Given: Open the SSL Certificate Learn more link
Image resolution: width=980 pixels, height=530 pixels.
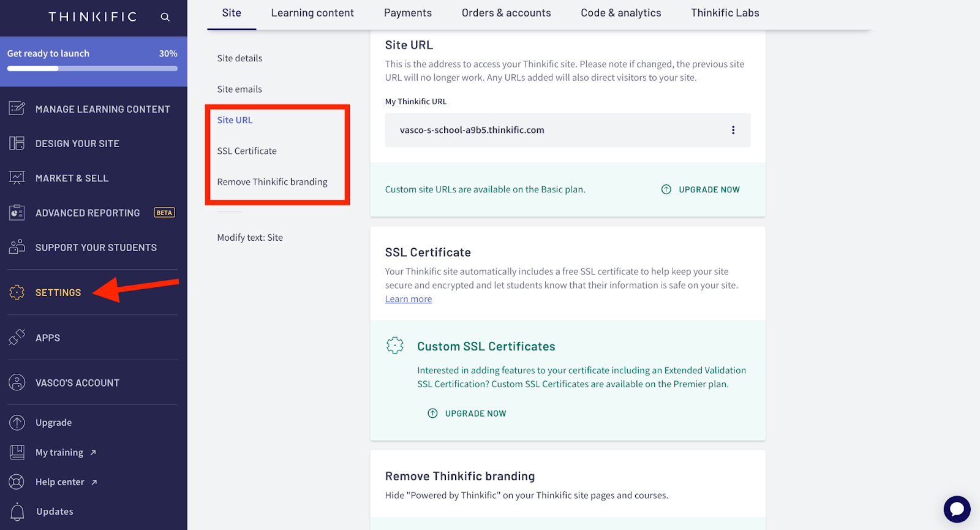Looking at the screenshot, I should coord(409,299).
